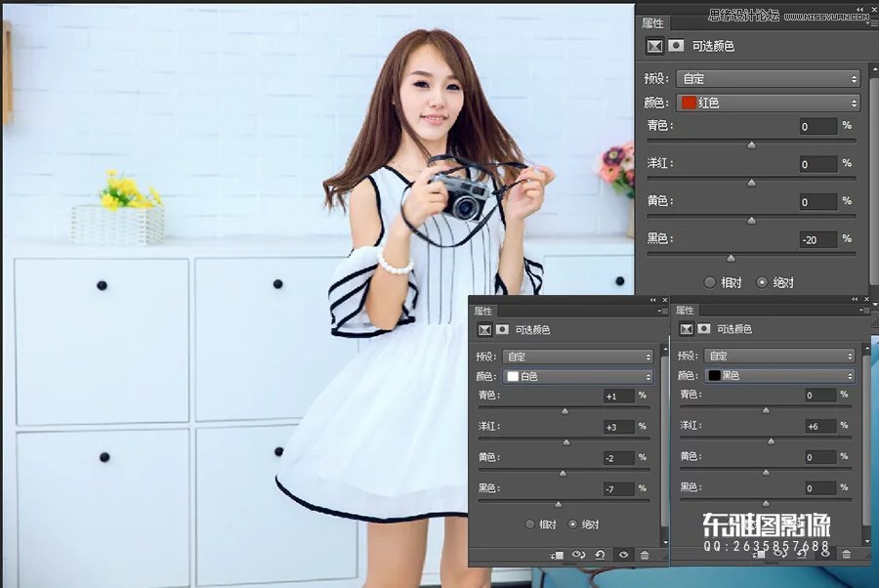Select 相对 radio button in the red-color panel
This screenshot has height=588, width=879.
710,282
